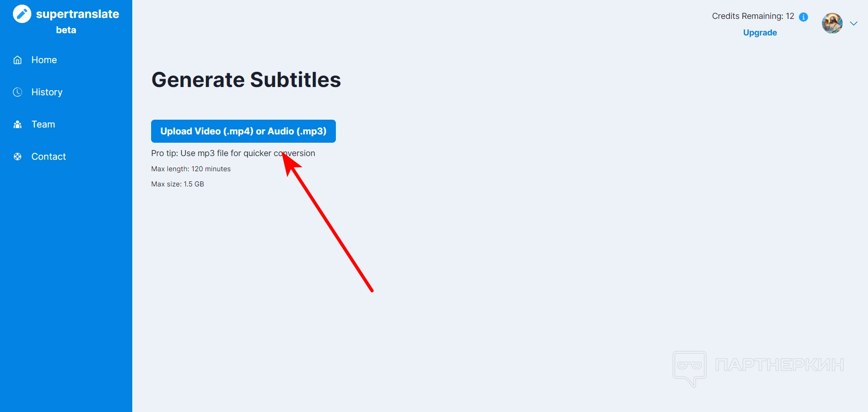Viewport: 868px width, 412px height.
Task: Open the History menu item
Action: (x=47, y=92)
